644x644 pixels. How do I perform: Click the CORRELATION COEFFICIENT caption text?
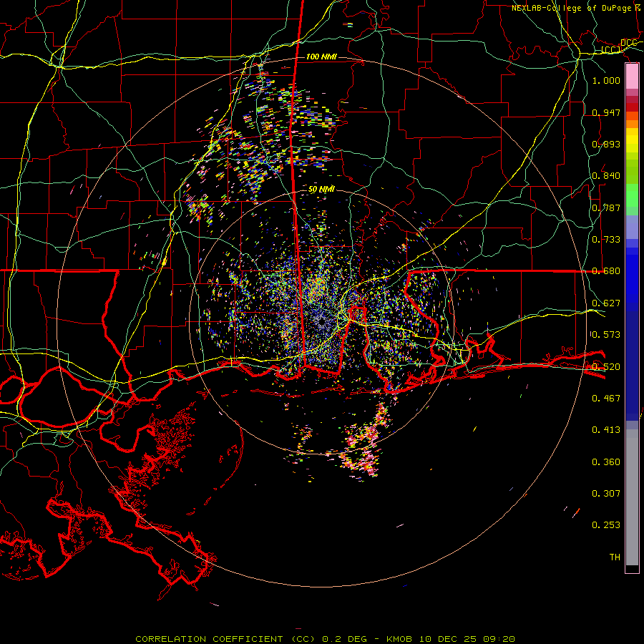point(209,639)
